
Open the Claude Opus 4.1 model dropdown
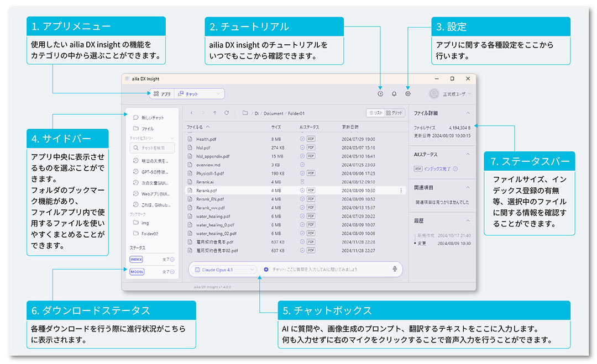coord(225,270)
